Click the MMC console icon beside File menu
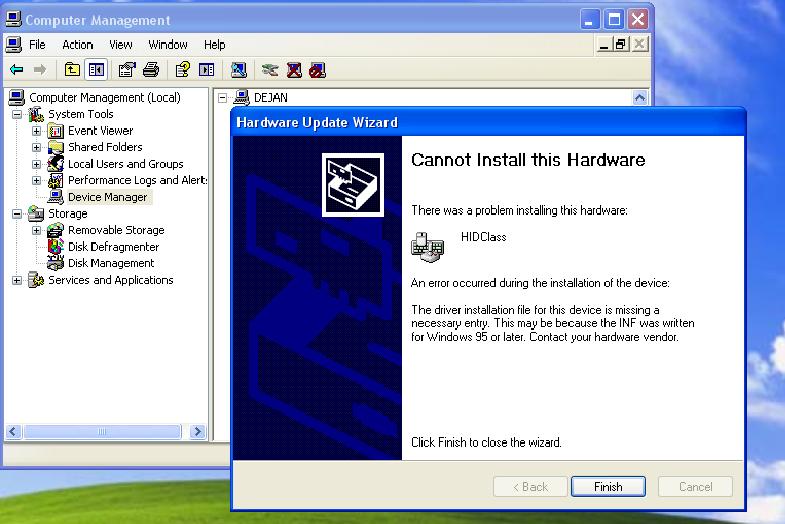Screen dimensions: 785x524 coord(14,45)
